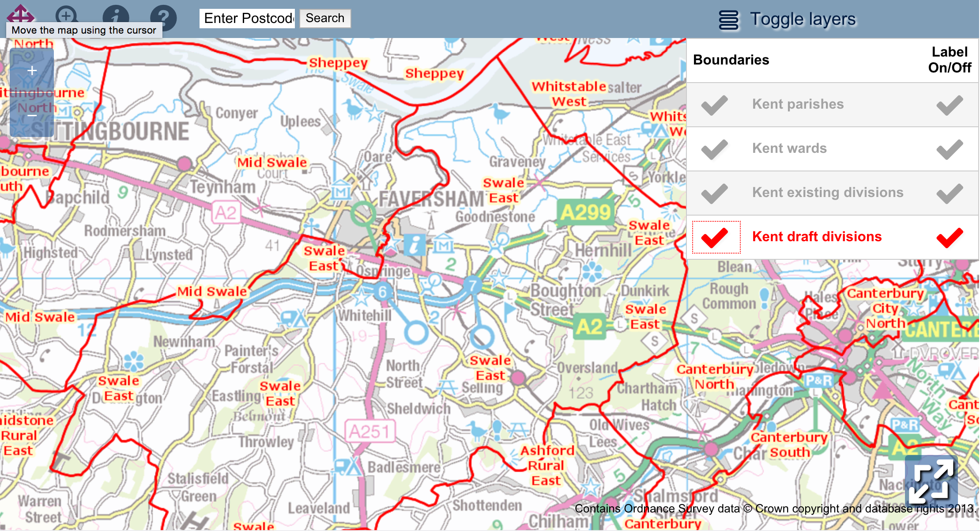Zoom out with the minus button
The height and width of the screenshot is (531, 980).
click(32, 116)
